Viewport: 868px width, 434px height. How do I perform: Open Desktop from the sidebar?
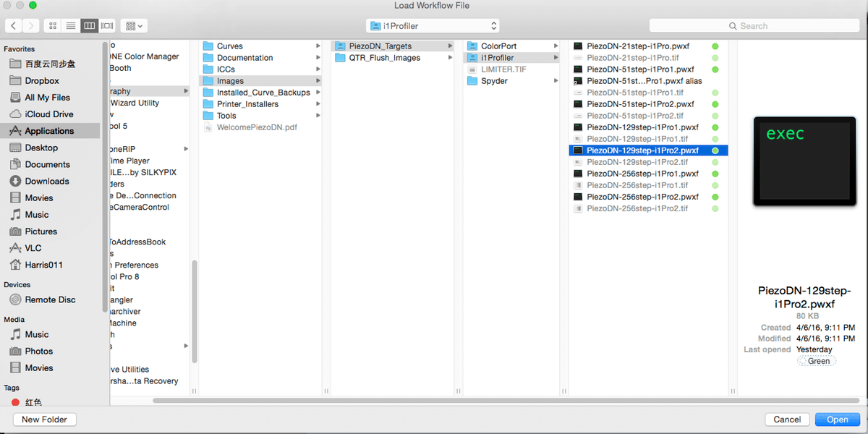click(41, 148)
